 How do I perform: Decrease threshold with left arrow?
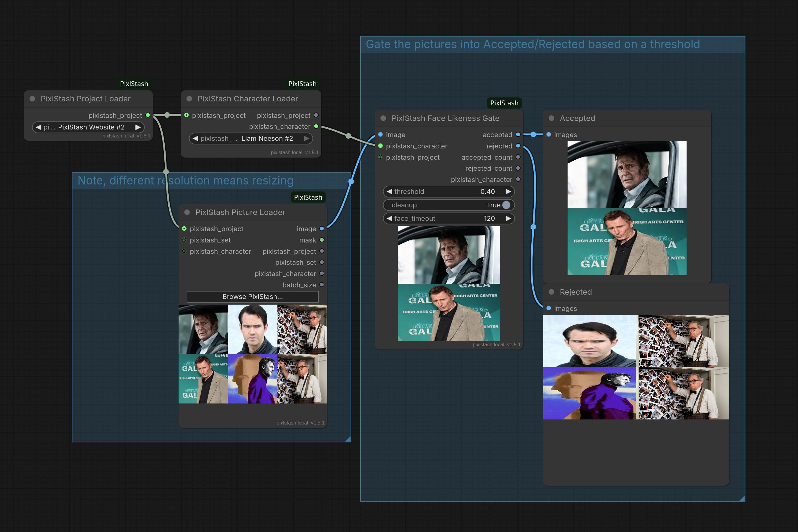pyautogui.click(x=389, y=192)
